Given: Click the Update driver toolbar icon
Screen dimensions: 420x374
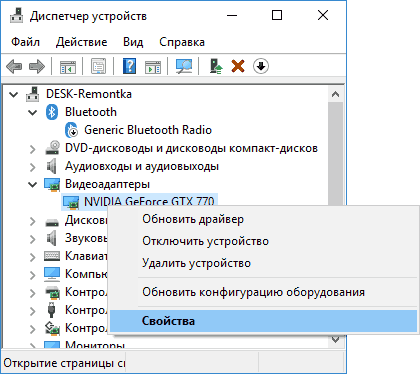Looking at the screenshot, I should coord(216,66).
